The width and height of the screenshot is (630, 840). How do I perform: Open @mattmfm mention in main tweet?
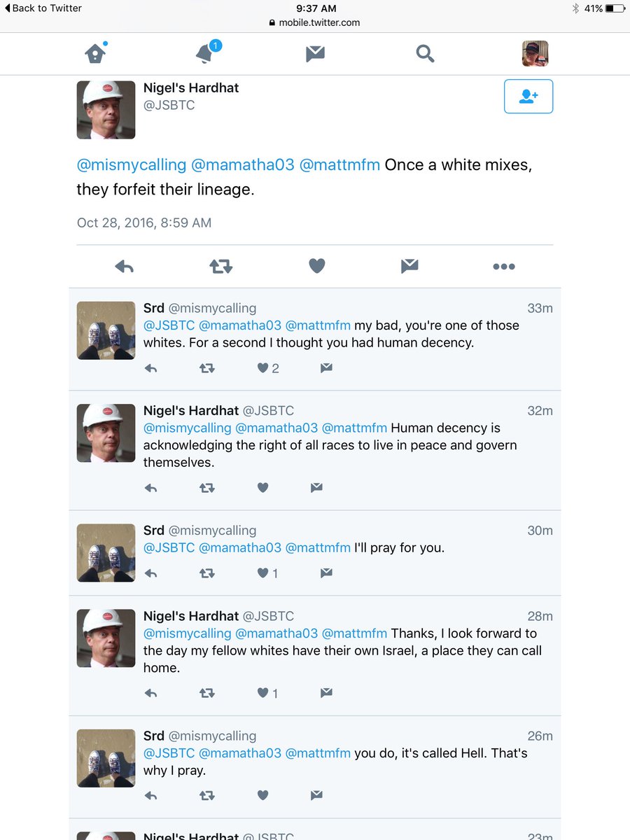pyautogui.click(x=339, y=165)
